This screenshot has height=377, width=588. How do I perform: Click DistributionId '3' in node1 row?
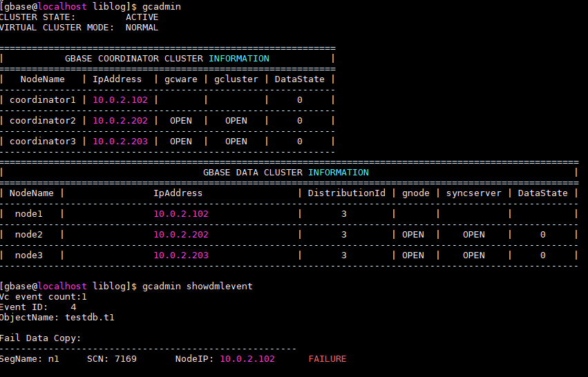pos(344,214)
